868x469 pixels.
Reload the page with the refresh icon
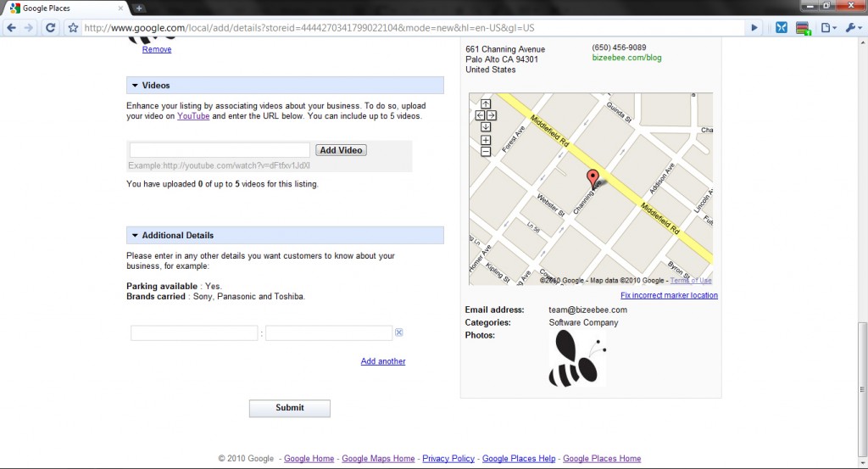(x=50, y=28)
